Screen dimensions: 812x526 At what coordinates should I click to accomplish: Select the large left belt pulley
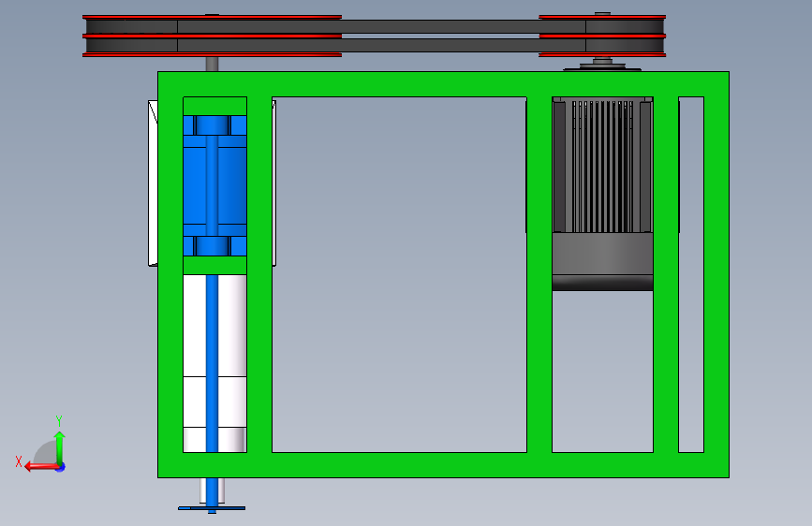212,36
